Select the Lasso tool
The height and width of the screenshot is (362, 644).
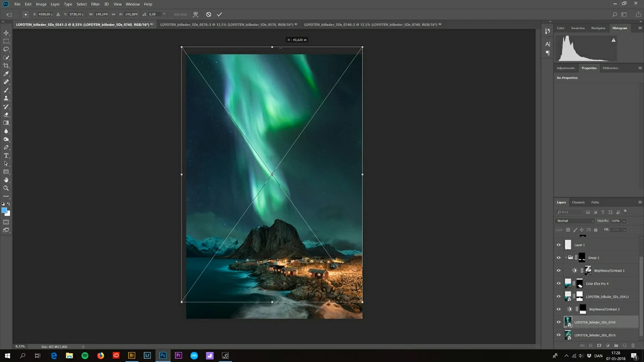(x=6, y=49)
